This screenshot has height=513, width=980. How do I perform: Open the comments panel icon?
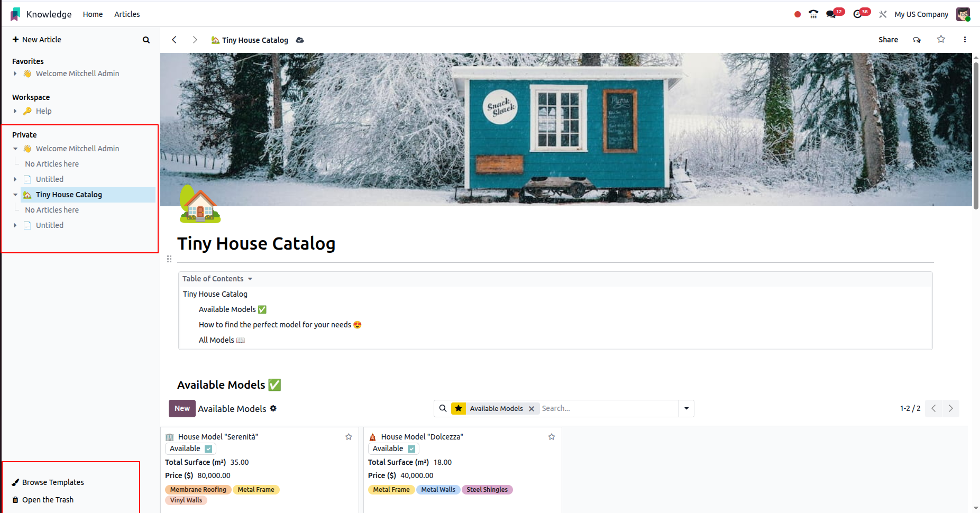coord(917,40)
